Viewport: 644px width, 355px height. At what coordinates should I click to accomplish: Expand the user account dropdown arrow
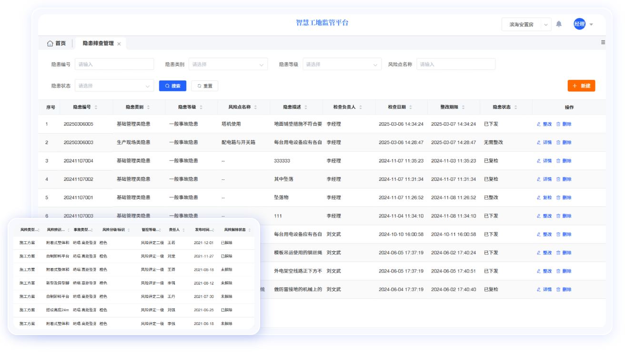pyautogui.click(x=592, y=24)
